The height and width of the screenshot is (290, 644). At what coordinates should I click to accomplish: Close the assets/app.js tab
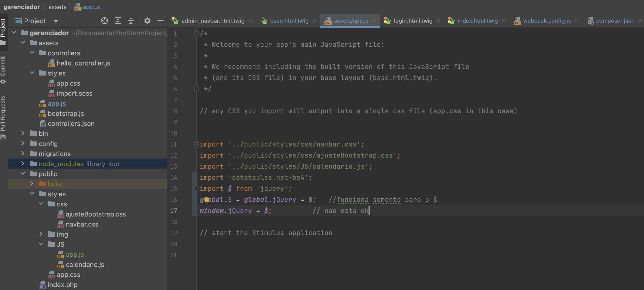[x=374, y=21]
